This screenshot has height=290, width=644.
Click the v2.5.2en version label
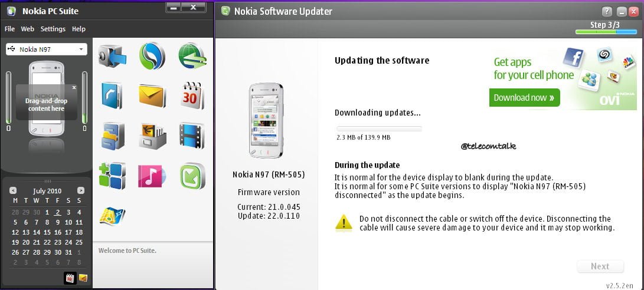(x=619, y=285)
